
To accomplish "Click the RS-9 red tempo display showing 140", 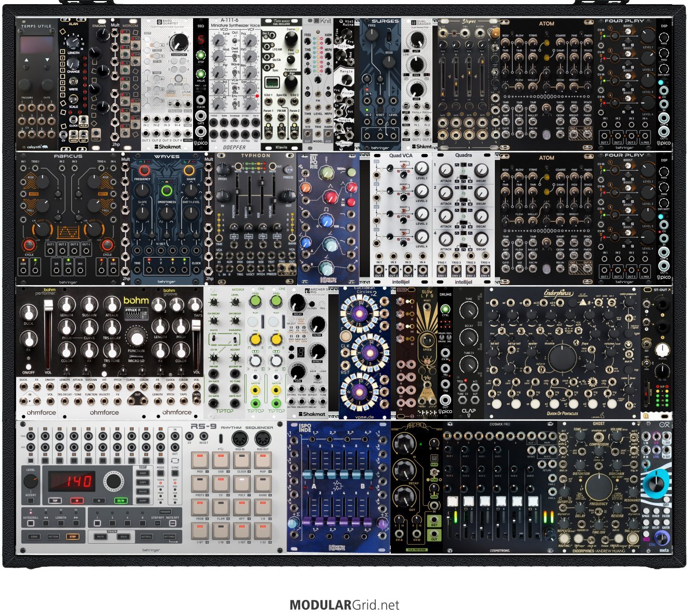I will point(72,481).
